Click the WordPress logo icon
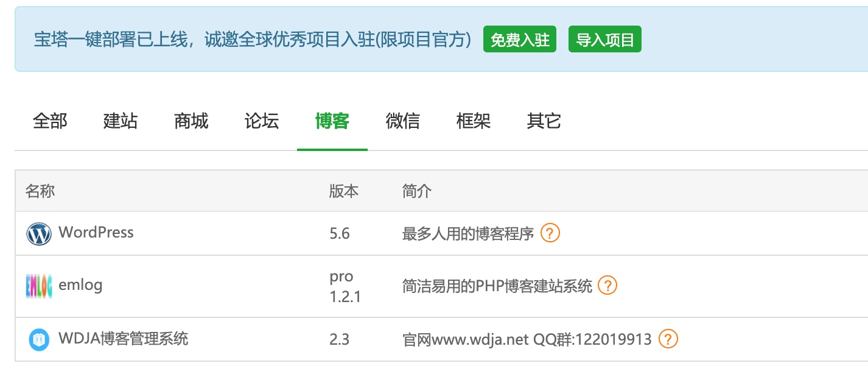The image size is (868, 391). point(39,234)
